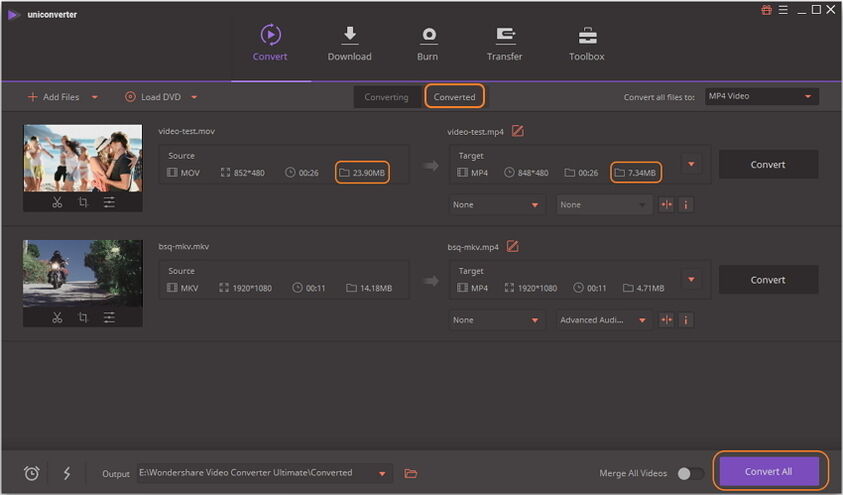Screen dimensions: 843x495
Task: Click the Convert All button
Action: [x=768, y=471]
